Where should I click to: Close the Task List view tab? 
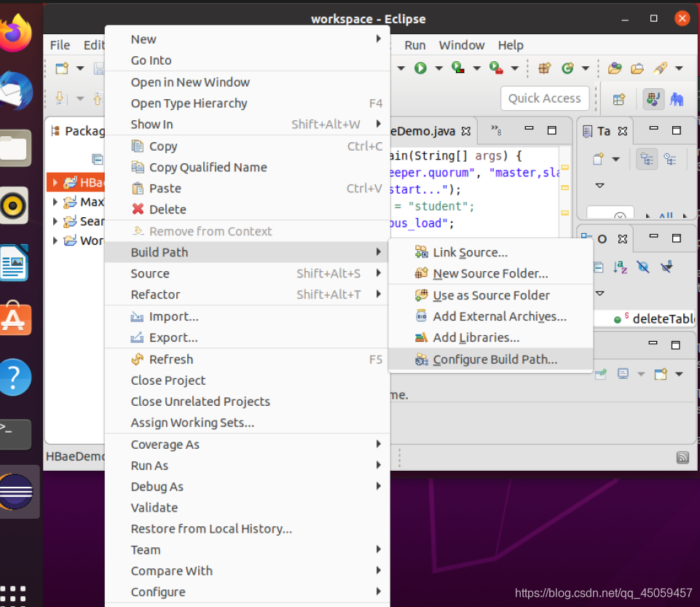point(622,131)
